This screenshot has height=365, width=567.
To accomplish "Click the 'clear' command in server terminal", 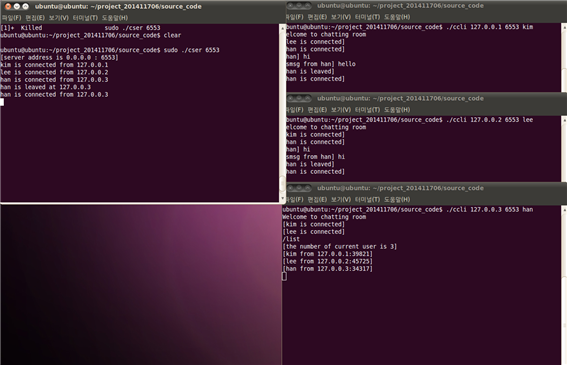I will point(172,35).
